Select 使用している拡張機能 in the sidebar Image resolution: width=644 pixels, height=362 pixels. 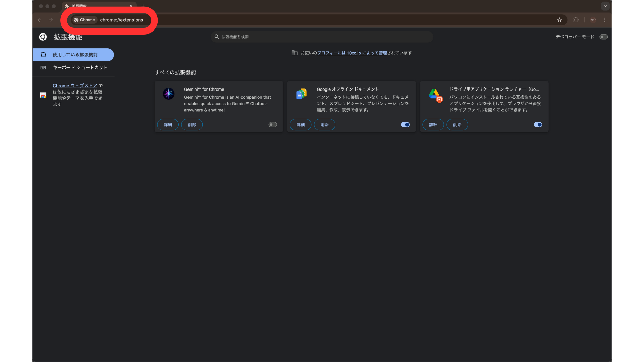pos(73,55)
